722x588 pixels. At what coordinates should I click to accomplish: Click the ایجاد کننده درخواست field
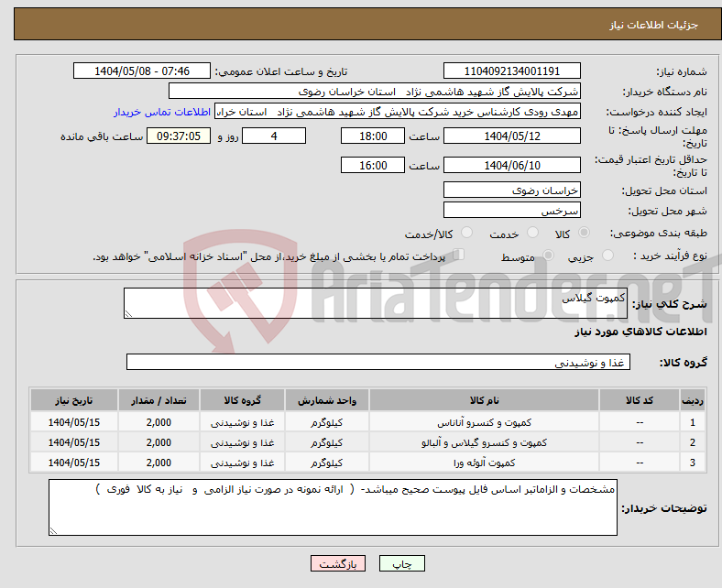click(x=398, y=112)
